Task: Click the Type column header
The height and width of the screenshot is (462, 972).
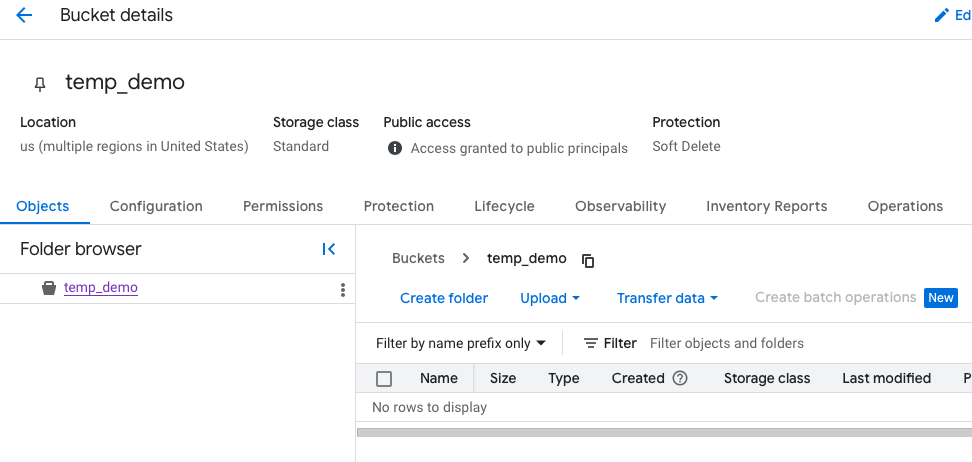Action: tap(563, 378)
